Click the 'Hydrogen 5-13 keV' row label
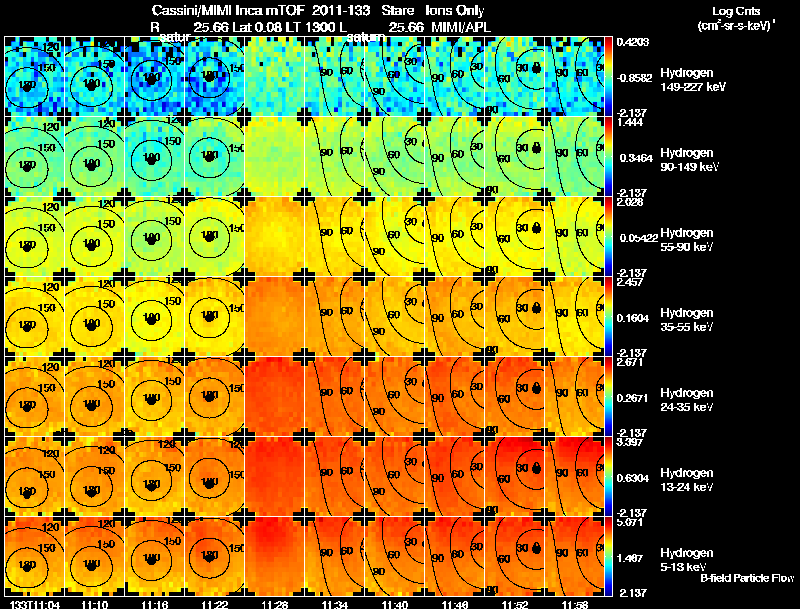Viewport: 800px width, 609px height. 687,560
